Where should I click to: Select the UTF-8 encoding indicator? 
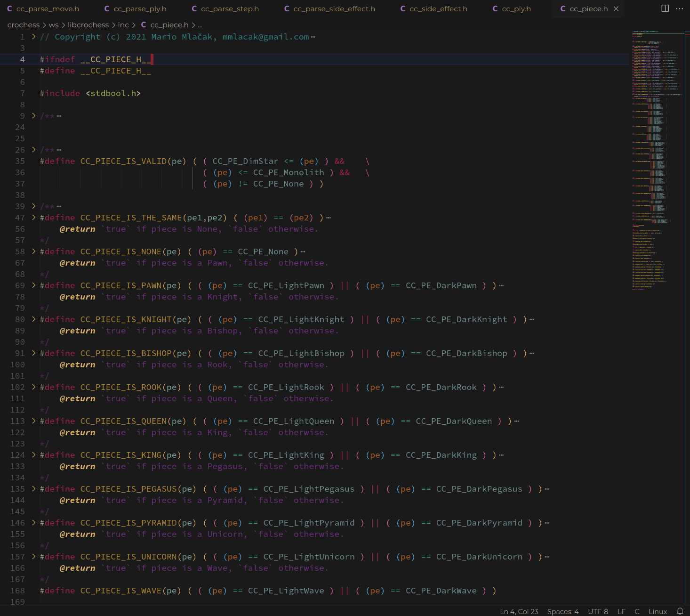pos(598,611)
